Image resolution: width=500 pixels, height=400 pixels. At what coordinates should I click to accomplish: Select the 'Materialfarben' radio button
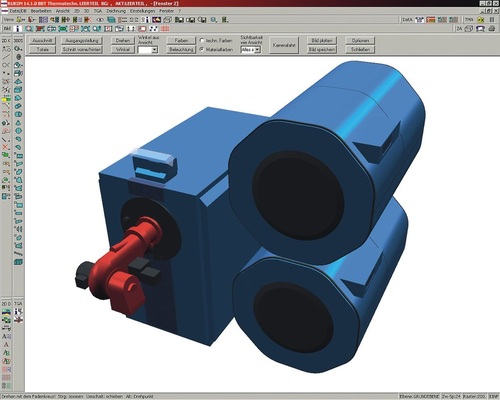(202, 49)
